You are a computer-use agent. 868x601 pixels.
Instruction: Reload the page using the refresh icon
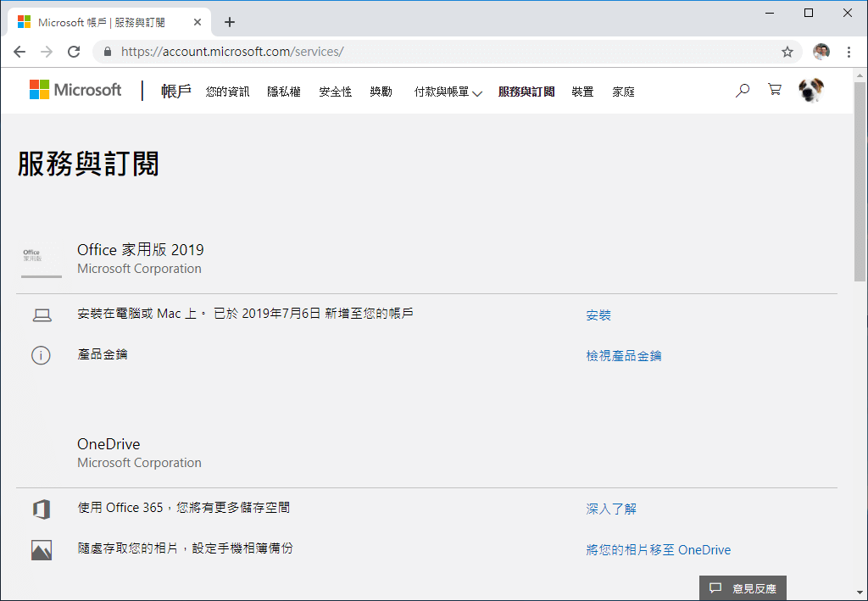pos(74,52)
